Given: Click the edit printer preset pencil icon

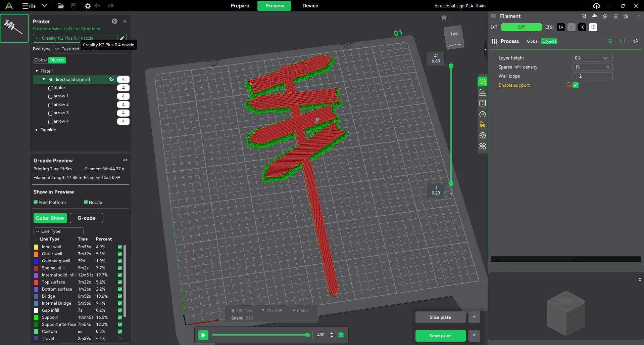Looking at the screenshot, I should [122, 38].
